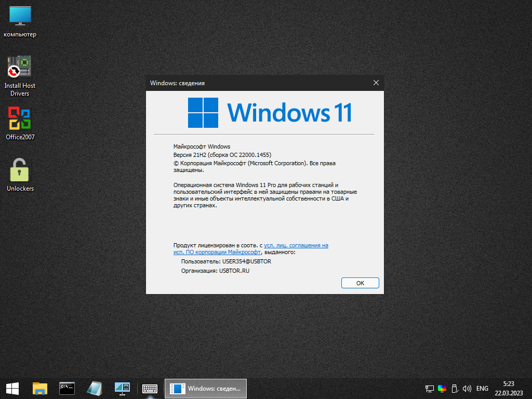
Task: Close the Windows: сведения dialog
Action: click(x=376, y=83)
